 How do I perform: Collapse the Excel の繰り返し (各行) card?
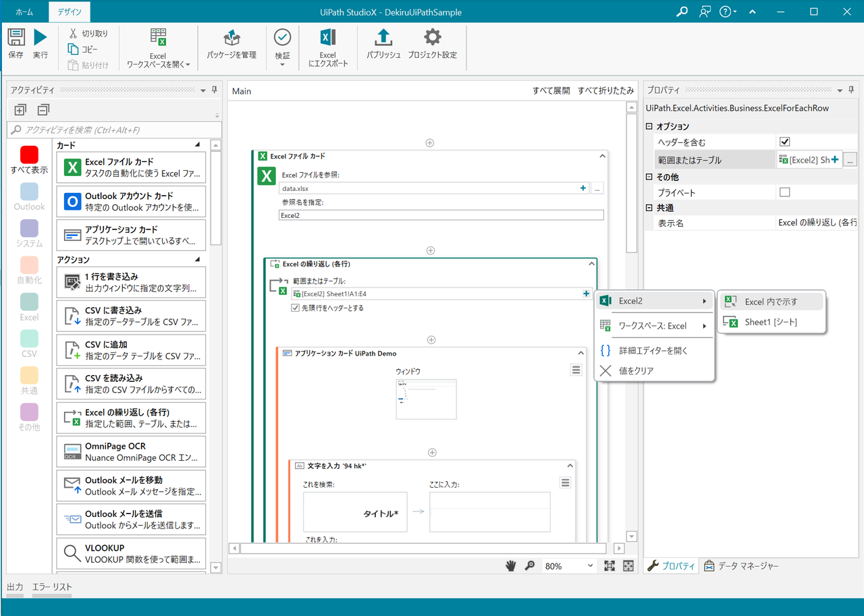[x=591, y=264]
